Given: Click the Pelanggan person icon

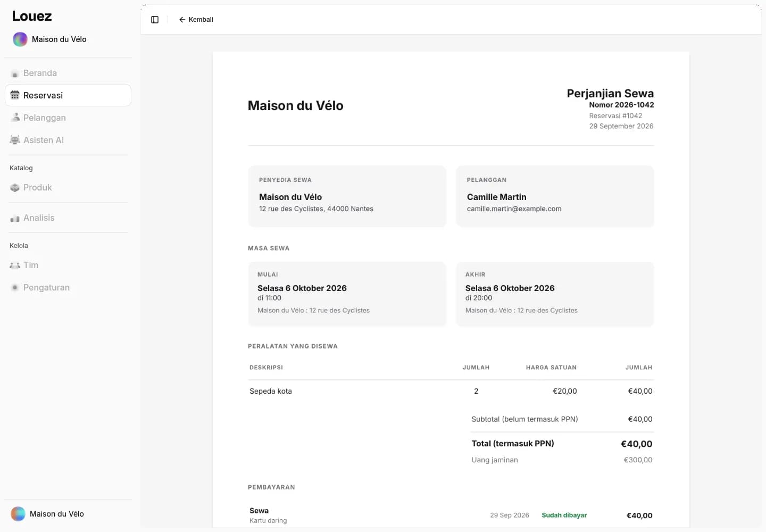Looking at the screenshot, I should point(15,118).
